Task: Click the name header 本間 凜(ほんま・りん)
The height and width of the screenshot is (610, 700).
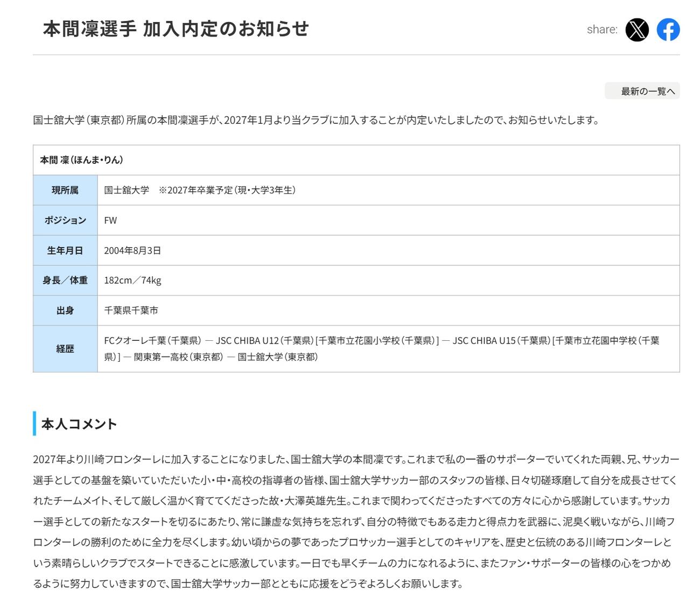Action: pyautogui.click(x=81, y=160)
